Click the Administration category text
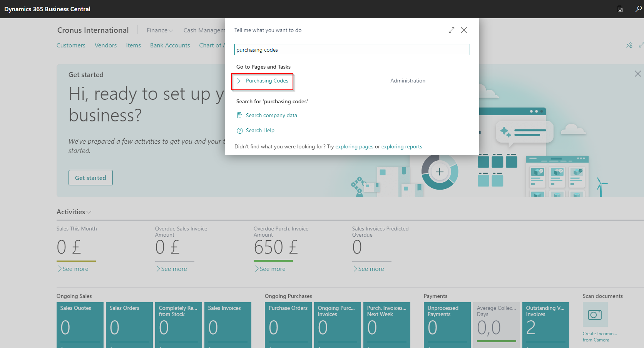This screenshot has width=644, height=348. [x=408, y=81]
